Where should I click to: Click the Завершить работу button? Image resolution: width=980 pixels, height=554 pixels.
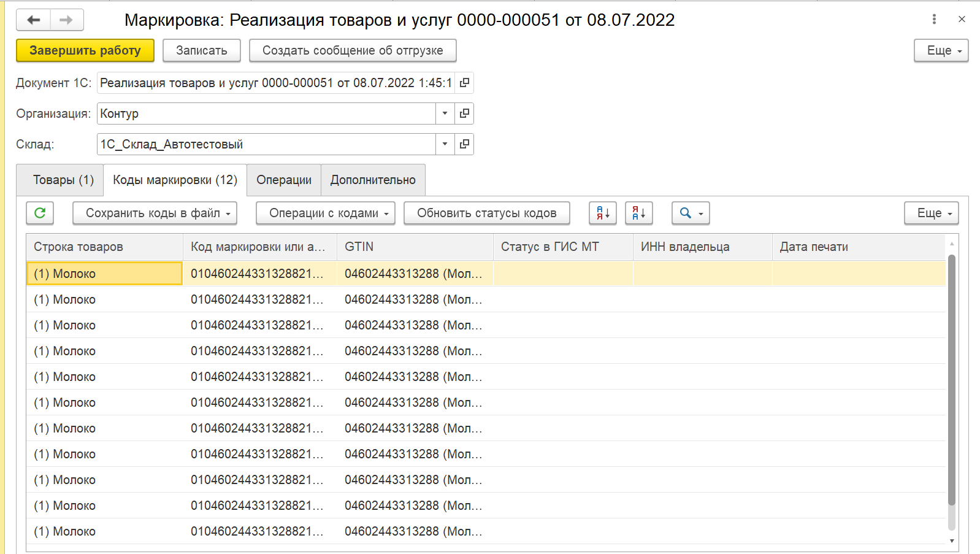85,50
